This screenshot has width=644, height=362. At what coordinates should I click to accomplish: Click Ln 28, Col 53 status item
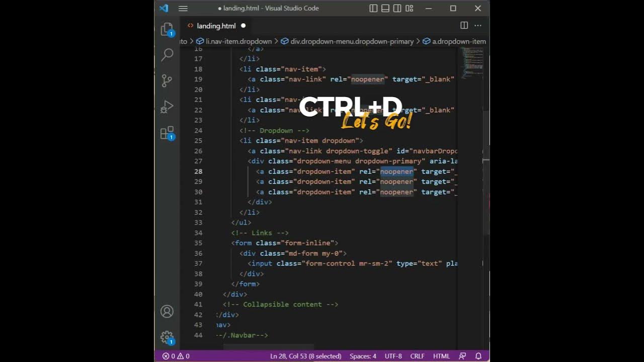(306, 356)
